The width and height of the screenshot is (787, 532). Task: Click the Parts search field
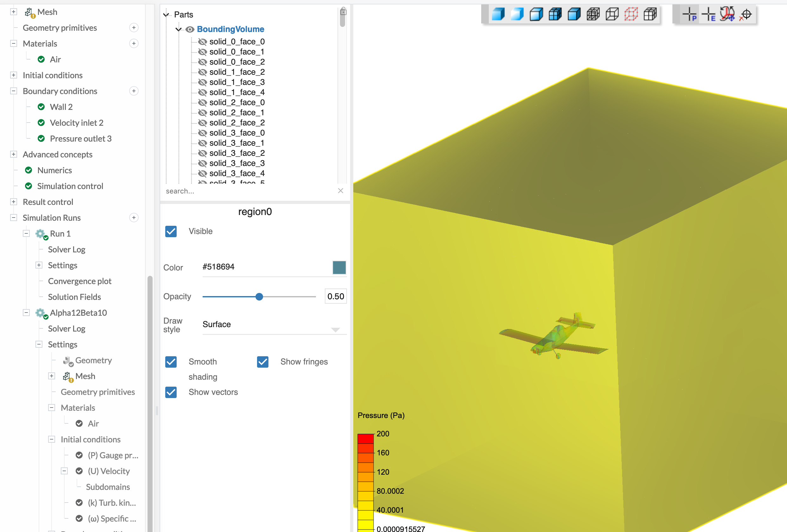point(237,191)
